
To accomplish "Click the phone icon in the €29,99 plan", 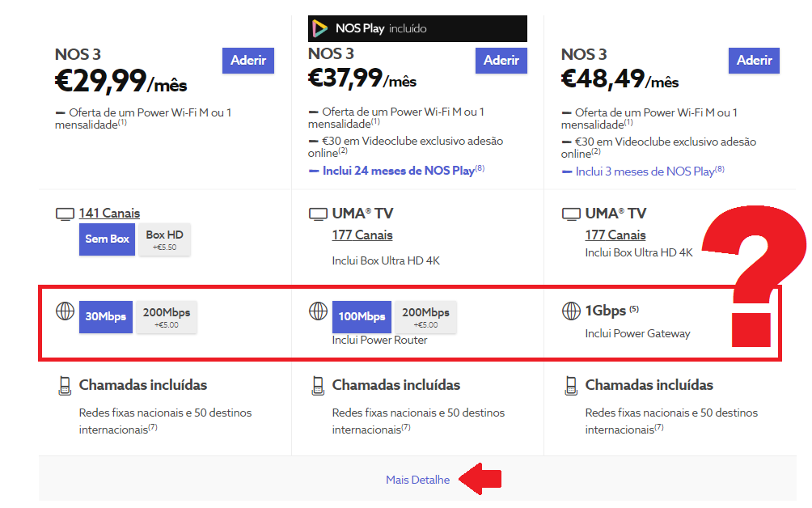I will tap(65, 386).
